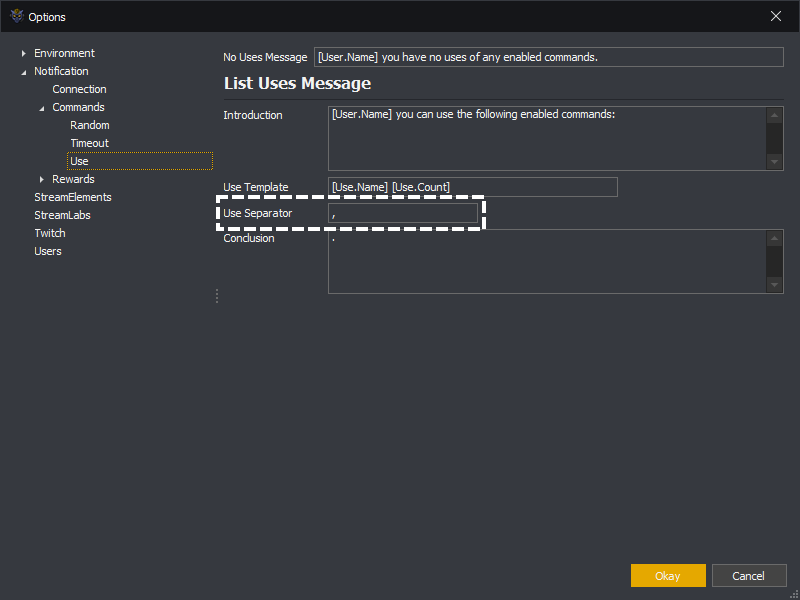Open the Timeout command options
Viewport: 800px width, 600px height.
pyautogui.click(x=90, y=143)
